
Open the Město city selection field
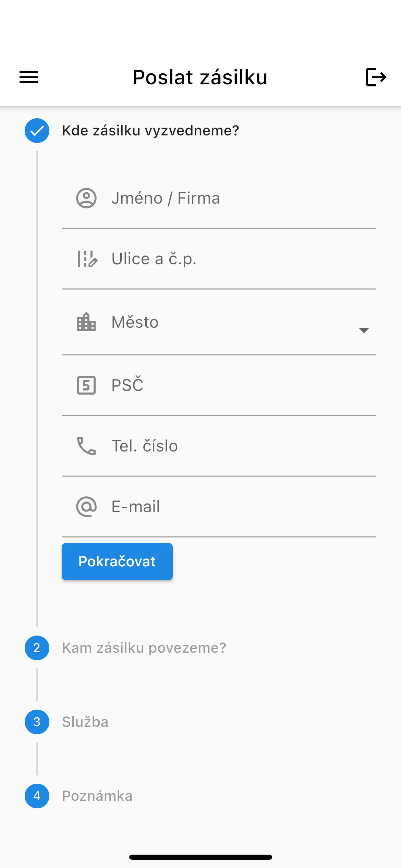point(219,322)
